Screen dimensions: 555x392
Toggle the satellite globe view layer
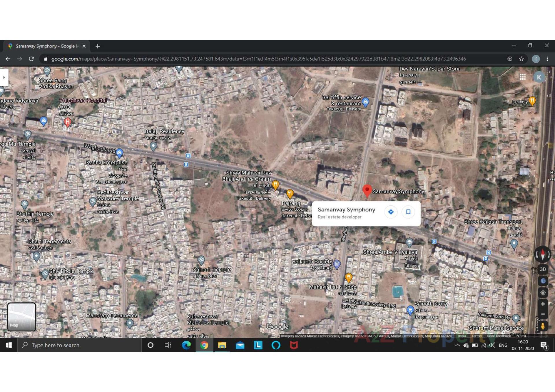pyautogui.click(x=543, y=281)
